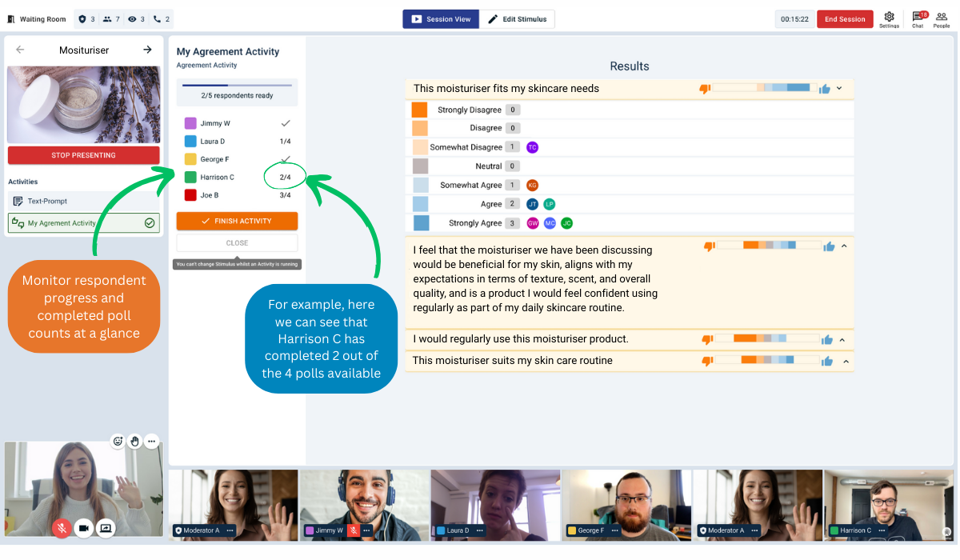Image resolution: width=960 pixels, height=560 pixels.
Task: Go back with left arrow icon
Action: (20, 50)
